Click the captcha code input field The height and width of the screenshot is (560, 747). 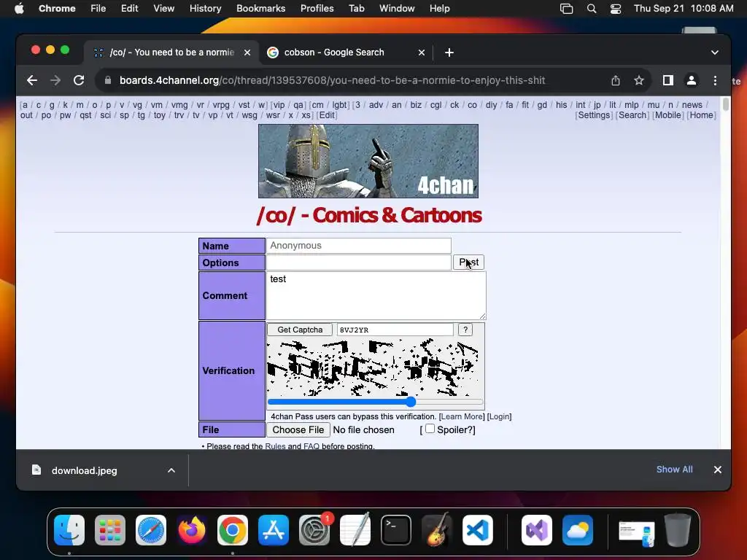pyautogui.click(x=395, y=330)
